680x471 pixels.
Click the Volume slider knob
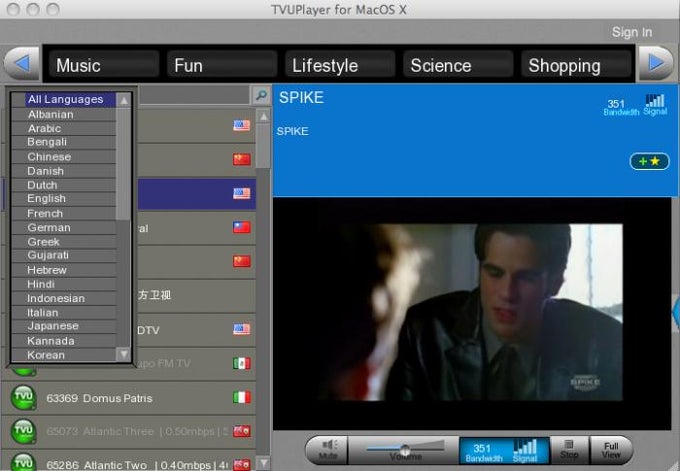coord(405,450)
